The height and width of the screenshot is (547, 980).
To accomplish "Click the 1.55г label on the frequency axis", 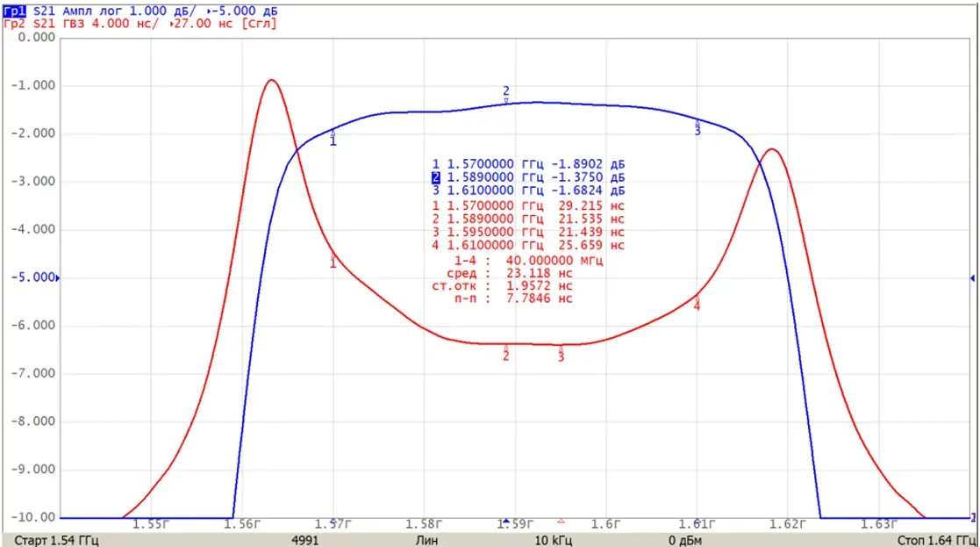I will pyautogui.click(x=151, y=524).
